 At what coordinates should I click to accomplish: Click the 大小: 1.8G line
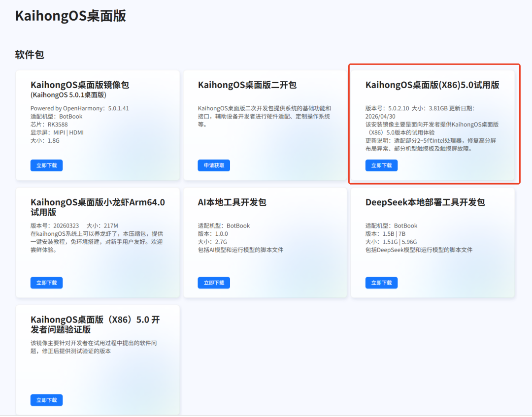[x=45, y=141]
